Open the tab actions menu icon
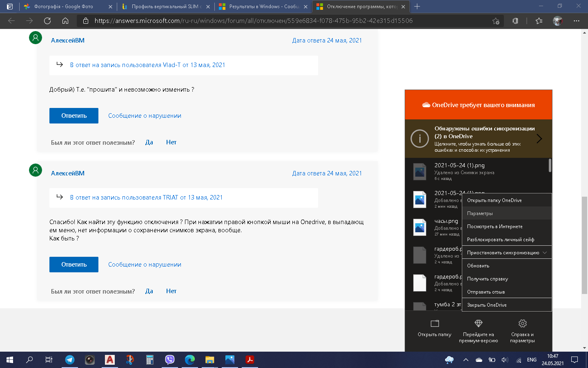Screen dimensions: 588x368 (x=10, y=7)
